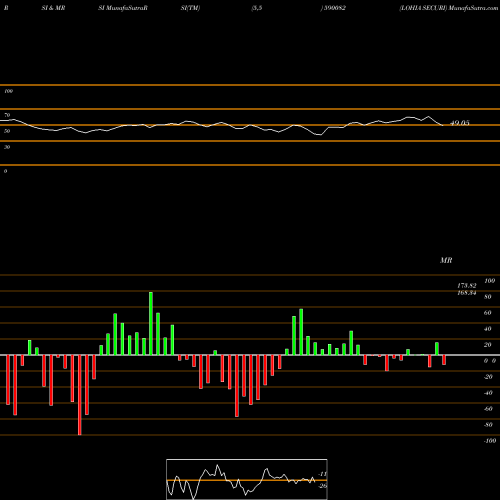Click the MR axis -80 label
Viewport: 500px width, 500px height.
pyautogui.click(x=488, y=425)
